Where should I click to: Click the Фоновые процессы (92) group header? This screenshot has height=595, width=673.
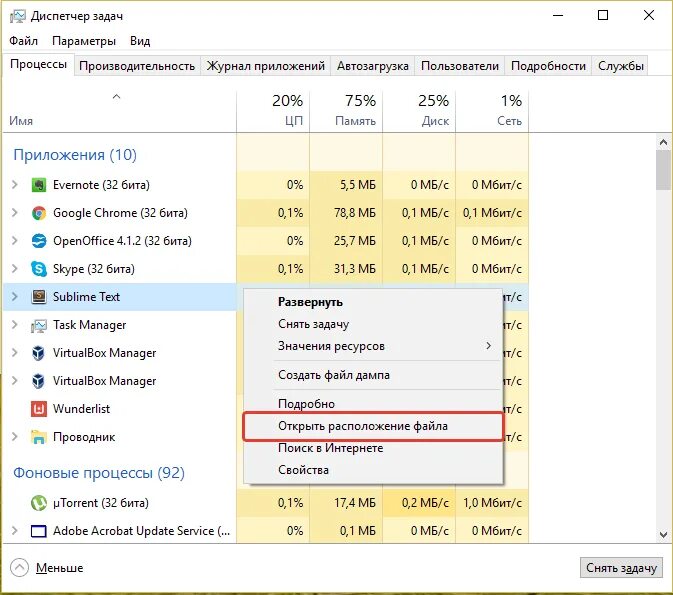point(99,473)
